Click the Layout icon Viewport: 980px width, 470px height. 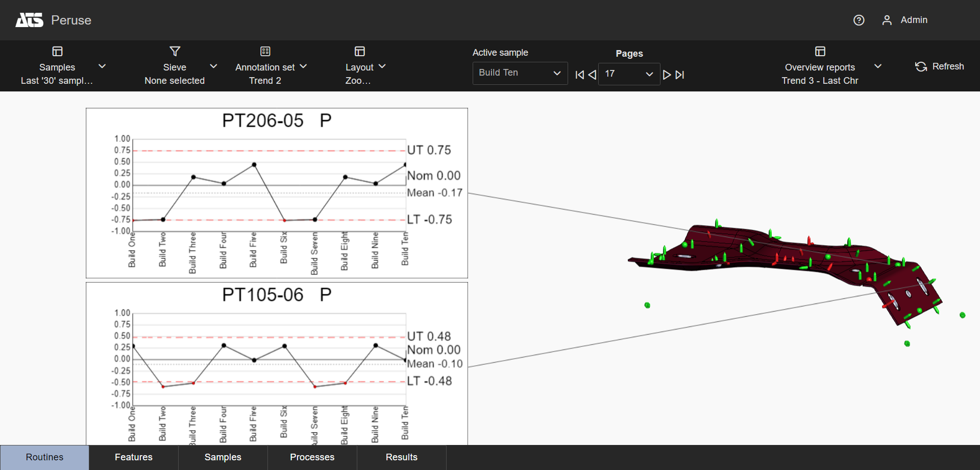tap(359, 51)
